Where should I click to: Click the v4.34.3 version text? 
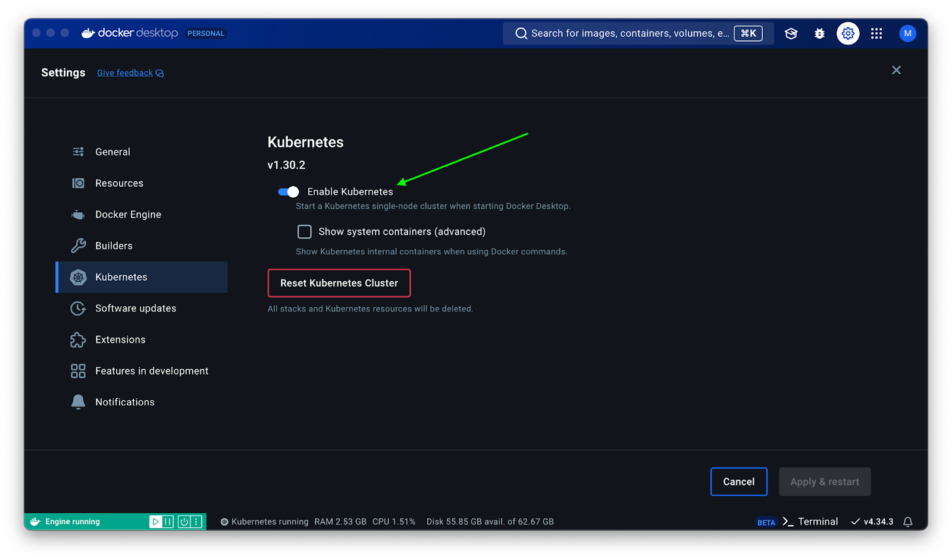point(878,521)
